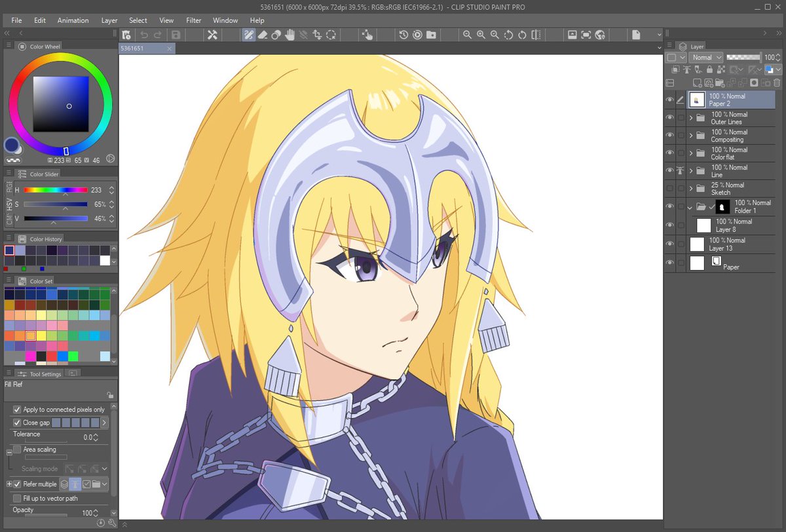The height and width of the screenshot is (532, 786).
Task: Toggle Apply to connected pixels only checkbox
Action: [17, 409]
